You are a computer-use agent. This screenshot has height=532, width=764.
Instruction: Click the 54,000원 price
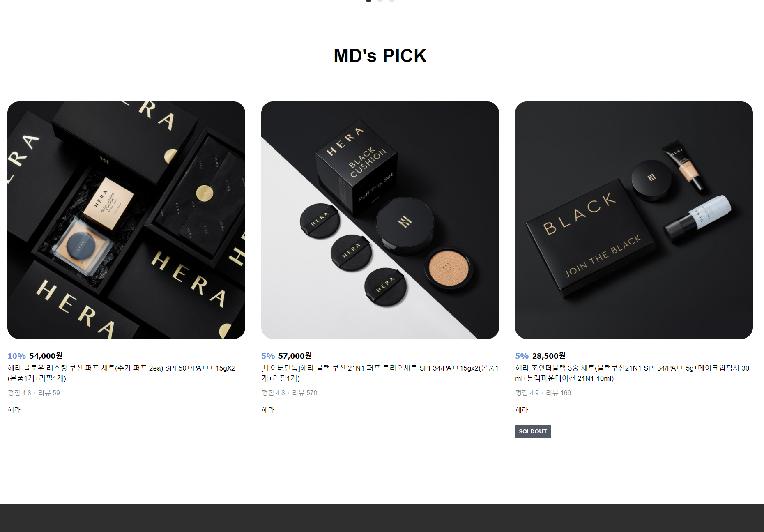tap(46, 356)
